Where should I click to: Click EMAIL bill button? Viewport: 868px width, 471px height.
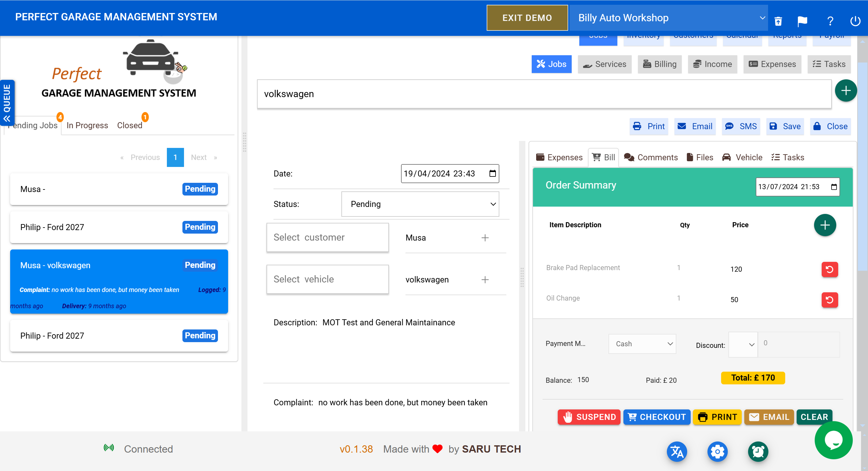click(x=769, y=417)
